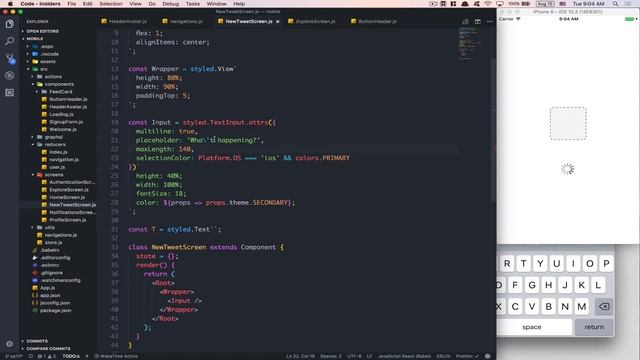Click the ESLint status bar item
Viewport: 640px width, 360px height.
pos(443,356)
